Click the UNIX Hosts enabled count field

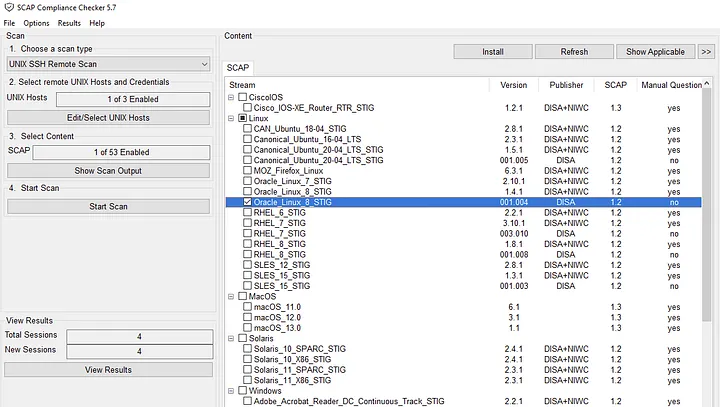(x=133, y=99)
